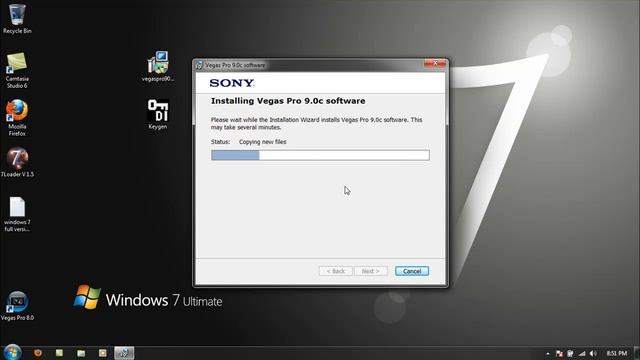The image size is (640, 360).
Task: Click the fourth pinned orange taskbar icon
Action: pyautogui.click(x=102, y=353)
